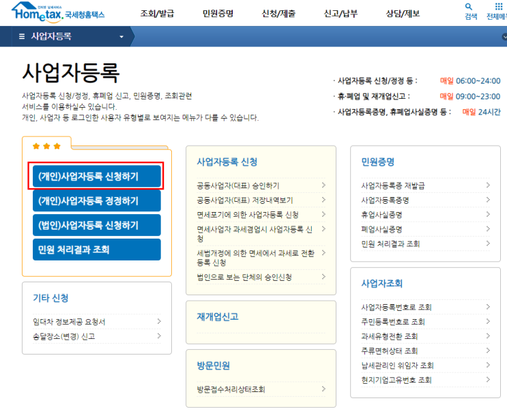The width and height of the screenshot is (507, 420).
Task: Open the 조회/발급 menu
Action: coord(157,14)
